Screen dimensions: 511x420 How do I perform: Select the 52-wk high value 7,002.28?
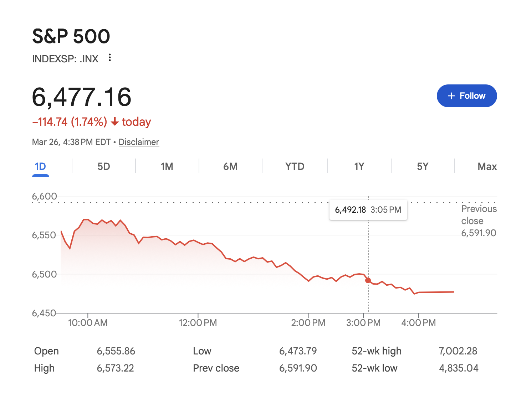459,351
